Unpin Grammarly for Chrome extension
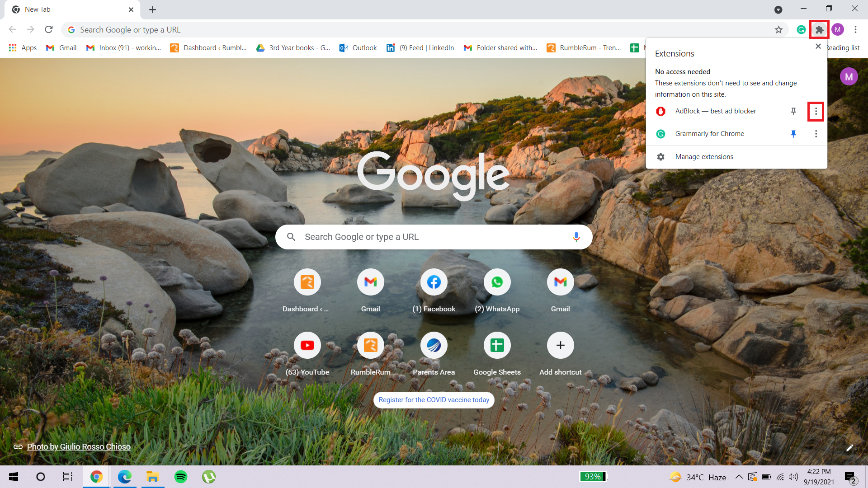 pyautogui.click(x=793, y=134)
